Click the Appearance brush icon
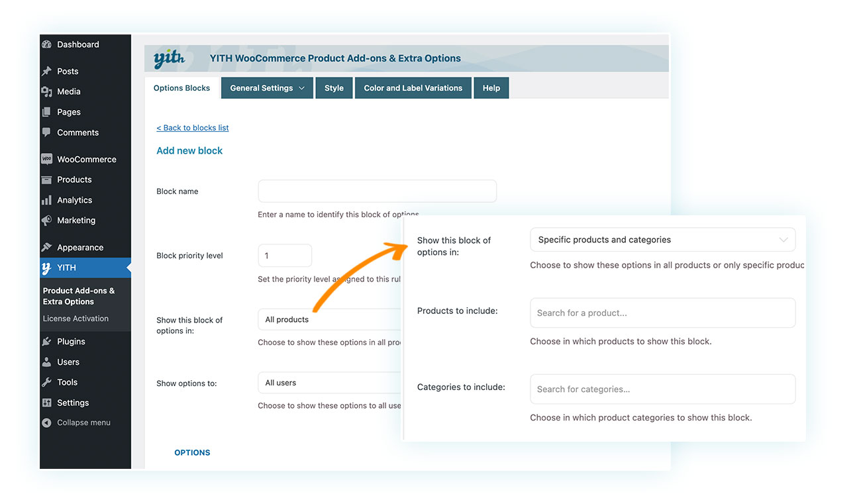The image size is (861, 504). [x=46, y=247]
